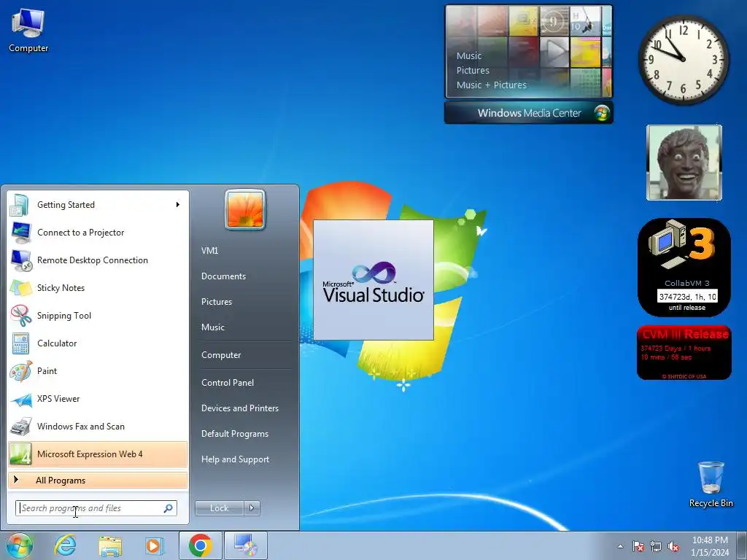Click the face picture slideshow gadget

pyautogui.click(x=684, y=163)
